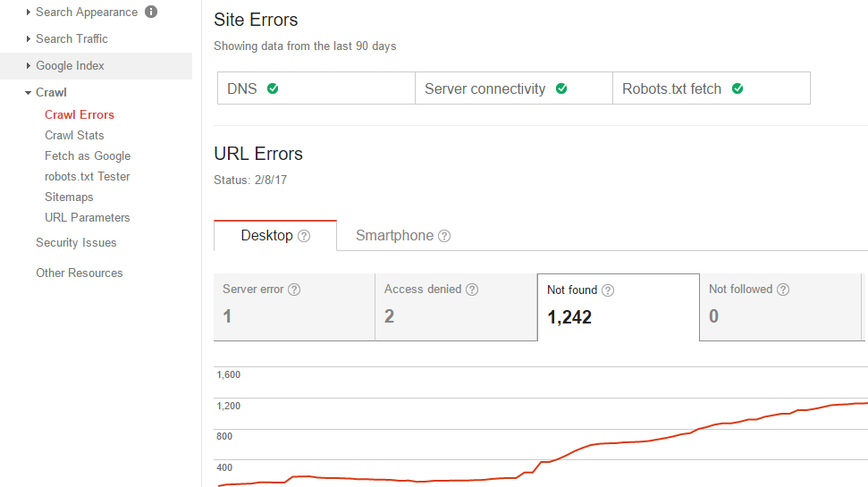Click the help icon next to Server error
868x487 pixels.
tap(294, 290)
